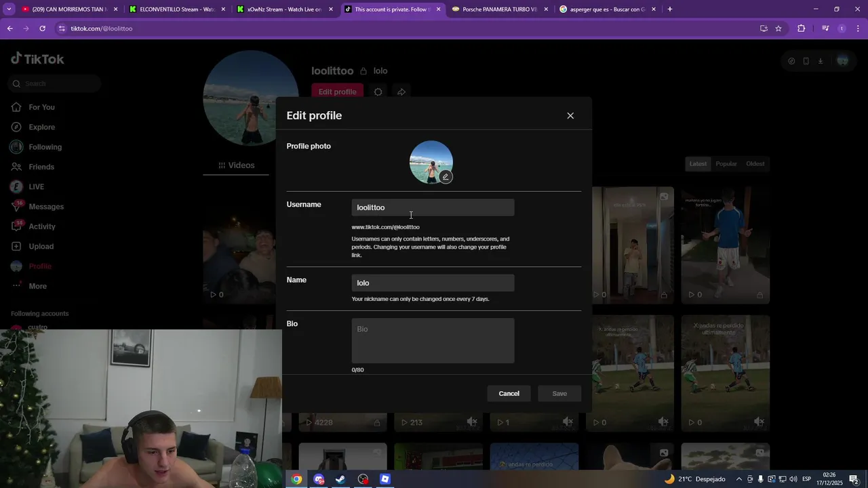Open the tab search dropdown arrow
Image resolution: width=868 pixels, height=488 pixels.
click(9, 9)
